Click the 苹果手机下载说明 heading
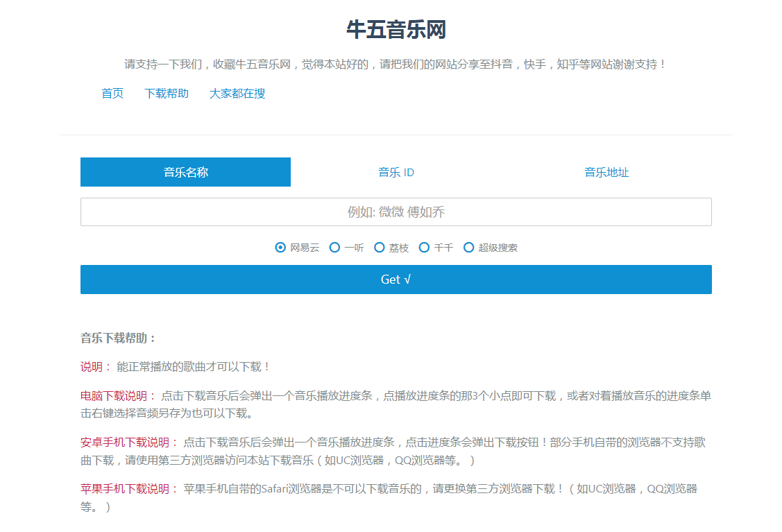Viewport: 782px width, 532px height. click(x=121, y=490)
